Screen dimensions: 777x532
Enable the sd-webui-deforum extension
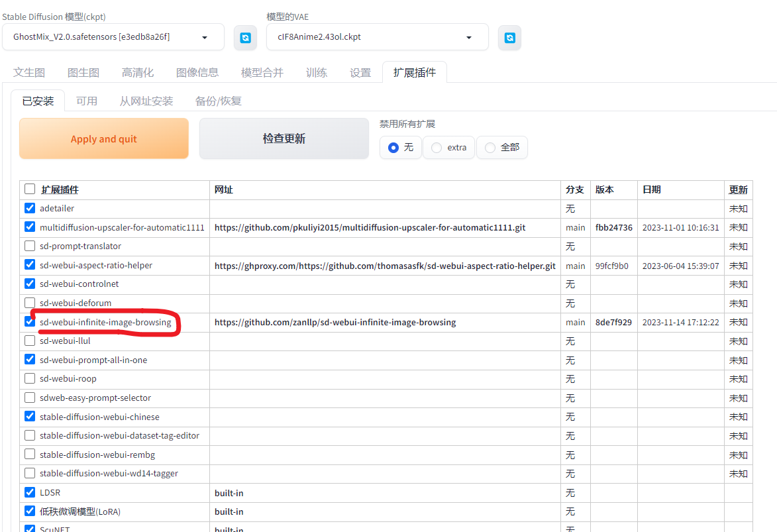click(x=30, y=303)
